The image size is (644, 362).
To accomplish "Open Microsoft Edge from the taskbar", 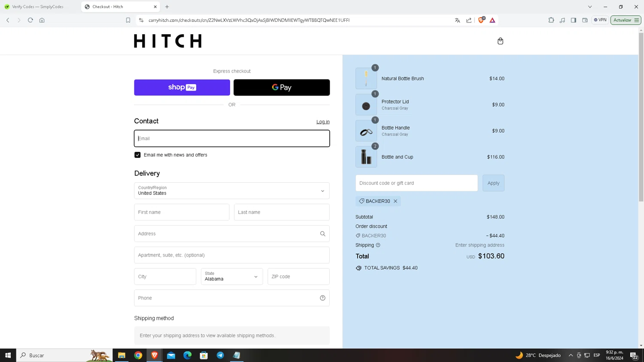I will click(188, 355).
